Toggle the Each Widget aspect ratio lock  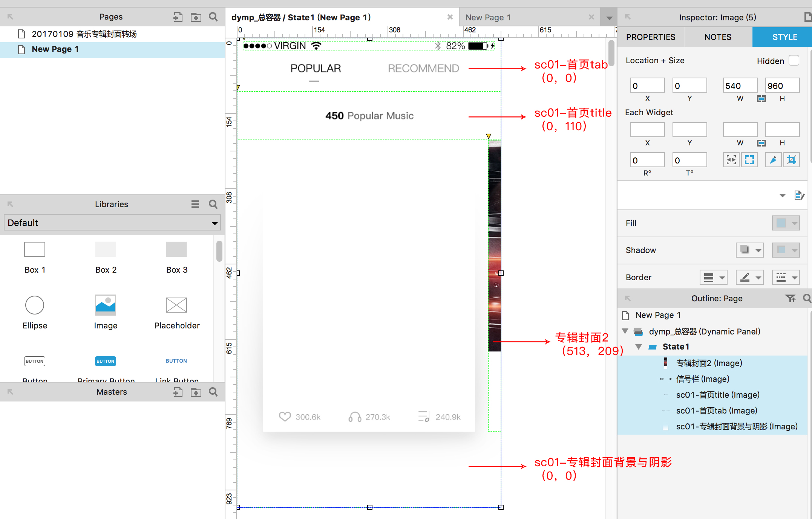pos(761,143)
